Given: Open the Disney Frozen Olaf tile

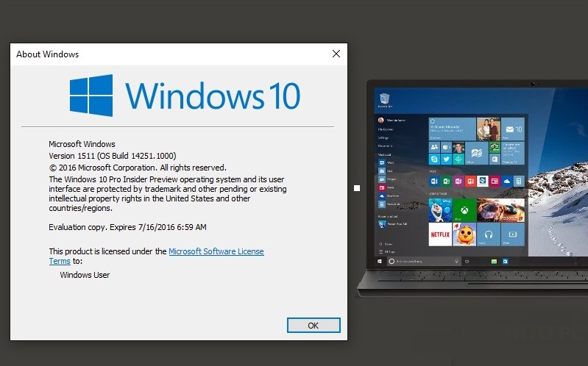Looking at the screenshot, I should click(440, 210).
